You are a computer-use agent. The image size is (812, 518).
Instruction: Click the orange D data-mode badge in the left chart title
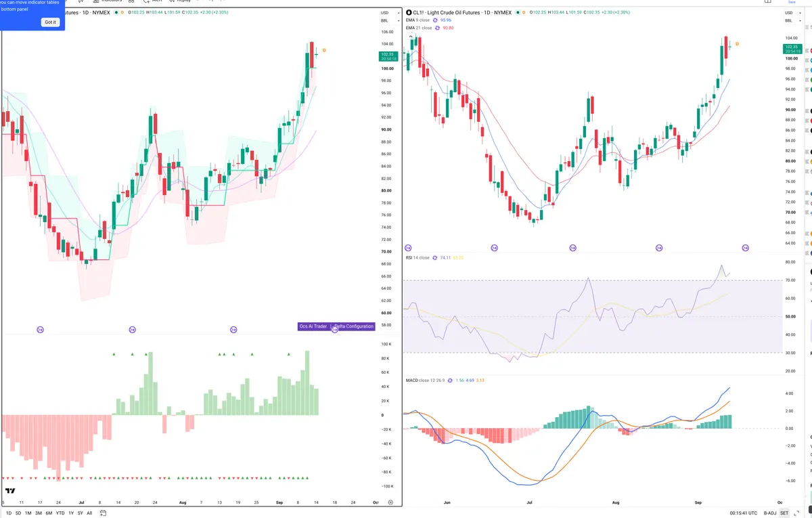pyautogui.click(x=122, y=13)
